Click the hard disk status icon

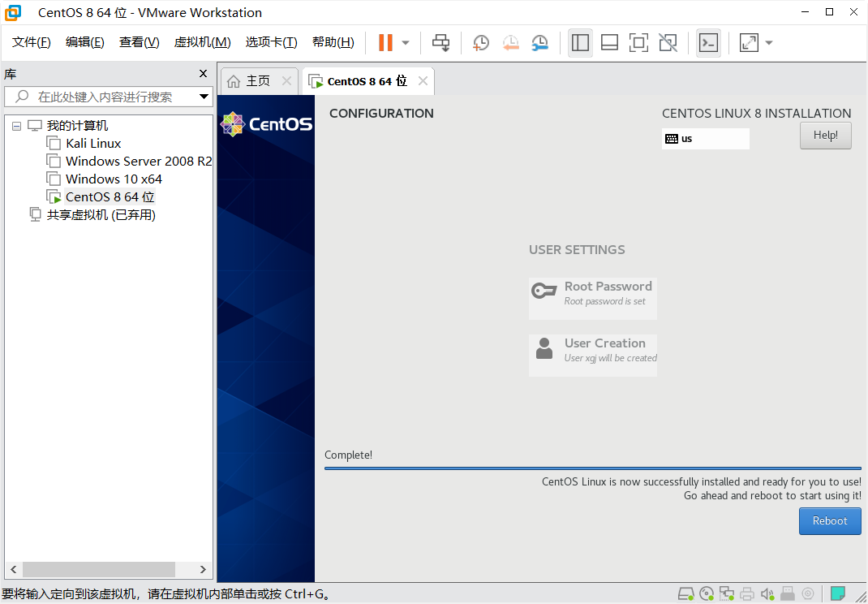[685, 594]
